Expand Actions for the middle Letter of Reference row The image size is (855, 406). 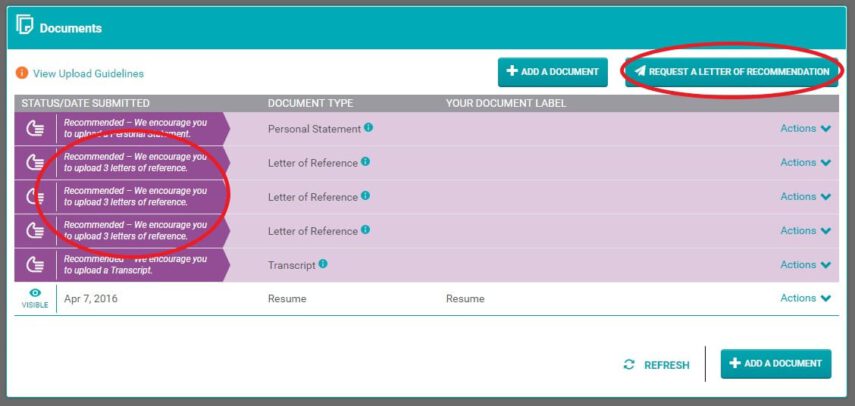tap(805, 196)
